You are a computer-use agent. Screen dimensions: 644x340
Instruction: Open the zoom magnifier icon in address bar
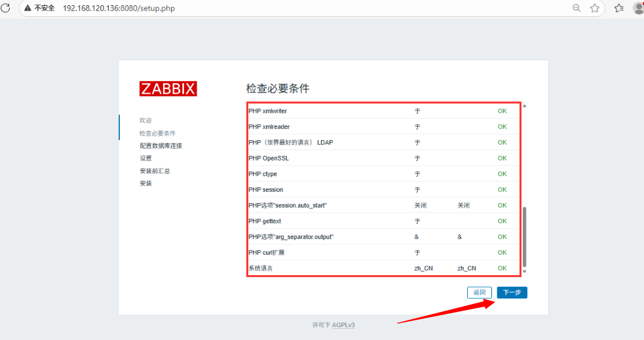pyautogui.click(x=577, y=9)
